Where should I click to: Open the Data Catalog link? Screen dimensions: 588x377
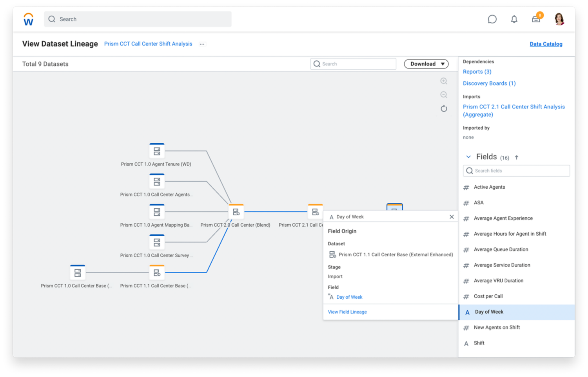tap(546, 44)
